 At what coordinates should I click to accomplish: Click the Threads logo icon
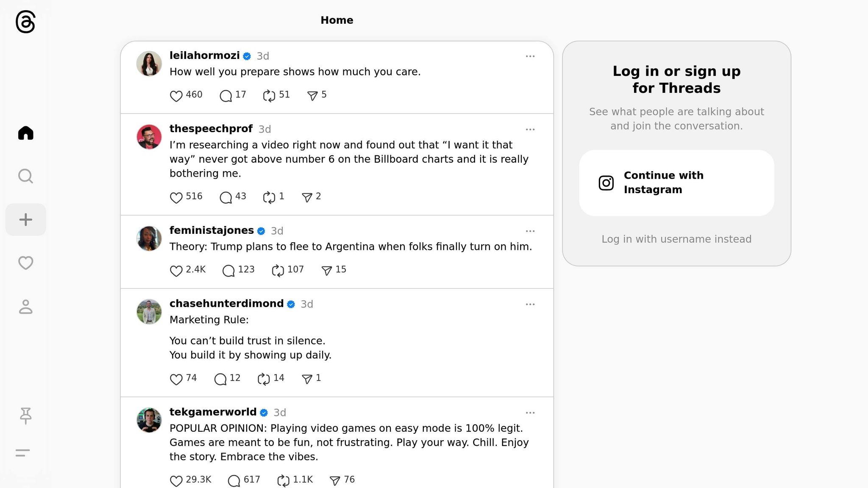pos(25,22)
